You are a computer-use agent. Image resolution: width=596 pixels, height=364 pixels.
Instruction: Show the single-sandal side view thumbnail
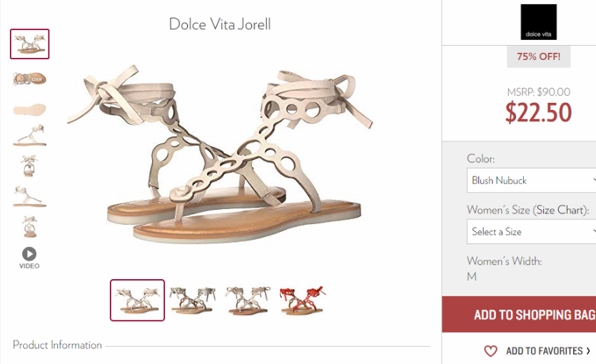(30, 136)
